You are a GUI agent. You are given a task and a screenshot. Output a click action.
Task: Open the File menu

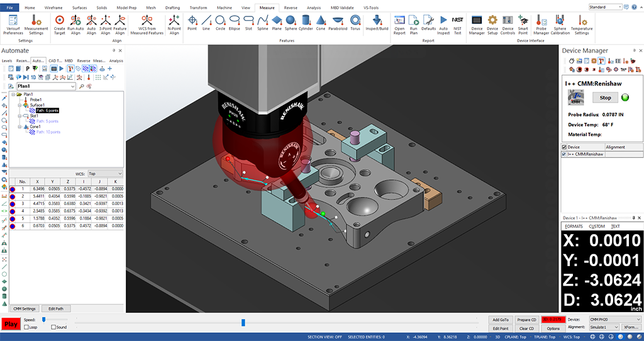(x=10, y=8)
